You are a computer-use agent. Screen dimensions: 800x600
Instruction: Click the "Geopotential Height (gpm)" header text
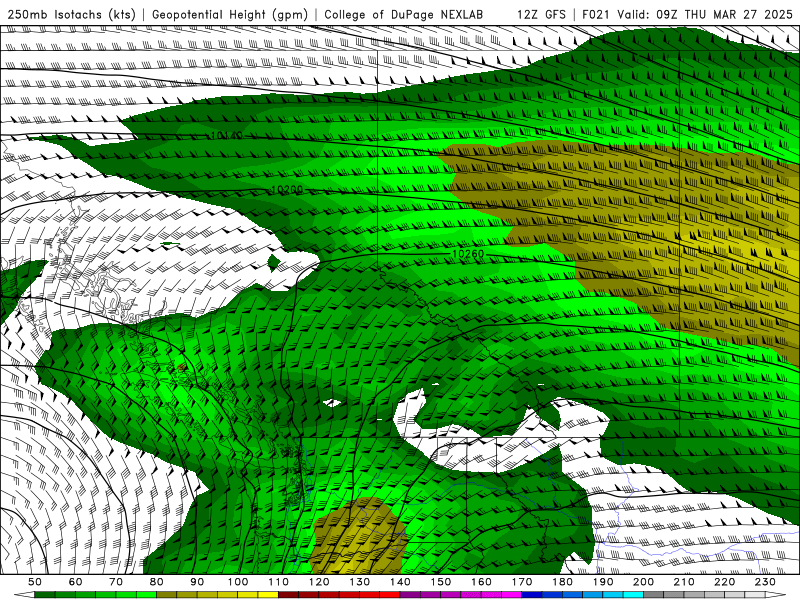click(230, 15)
